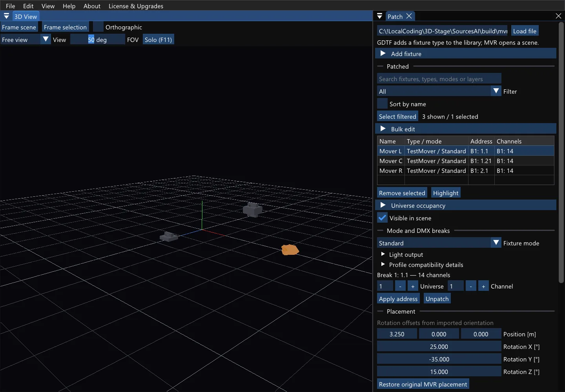Open the Help menu
565x392 pixels.
click(x=69, y=6)
